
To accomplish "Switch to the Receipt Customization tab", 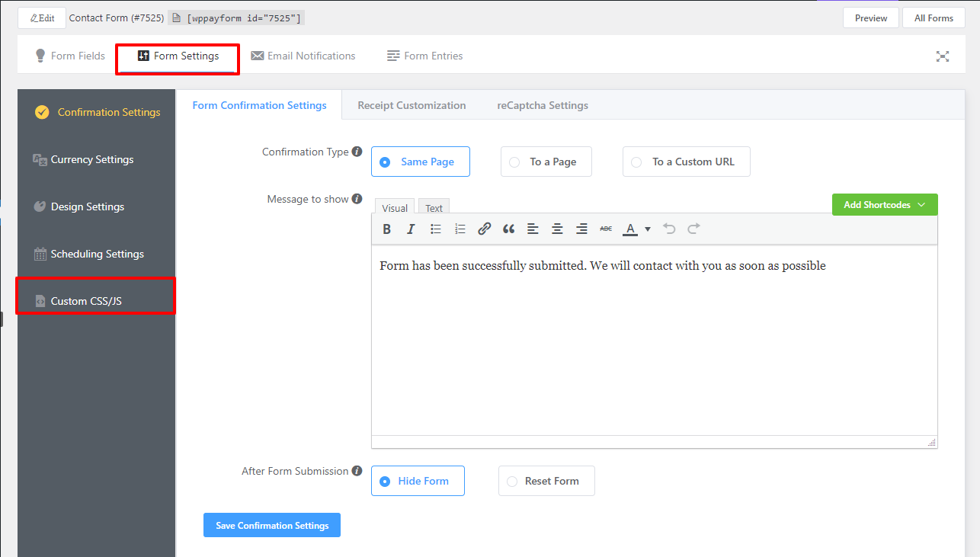I will click(x=412, y=105).
